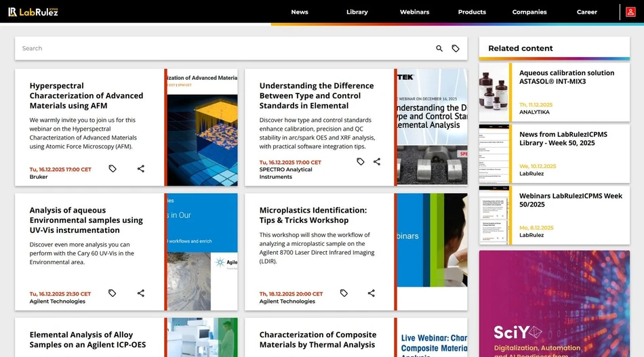
Task: Click the Agilent environmental samples thumbnail
Action: pyautogui.click(x=203, y=252)
